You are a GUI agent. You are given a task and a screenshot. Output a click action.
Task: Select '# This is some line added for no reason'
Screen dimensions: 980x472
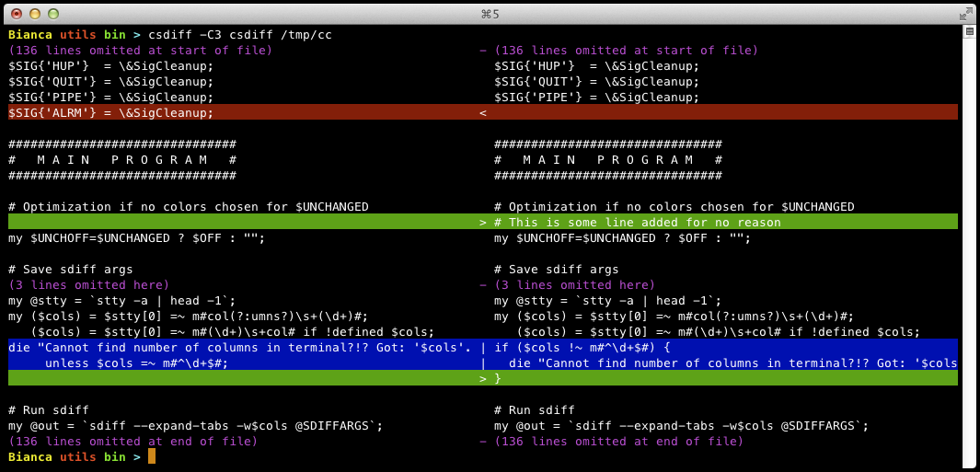click(x=638, y=223)
